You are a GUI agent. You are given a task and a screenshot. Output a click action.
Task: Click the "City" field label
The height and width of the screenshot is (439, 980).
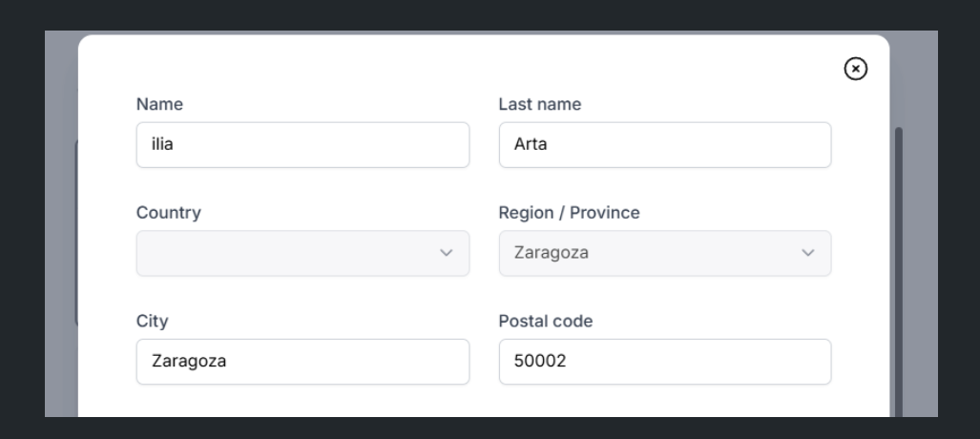[152, 321]
